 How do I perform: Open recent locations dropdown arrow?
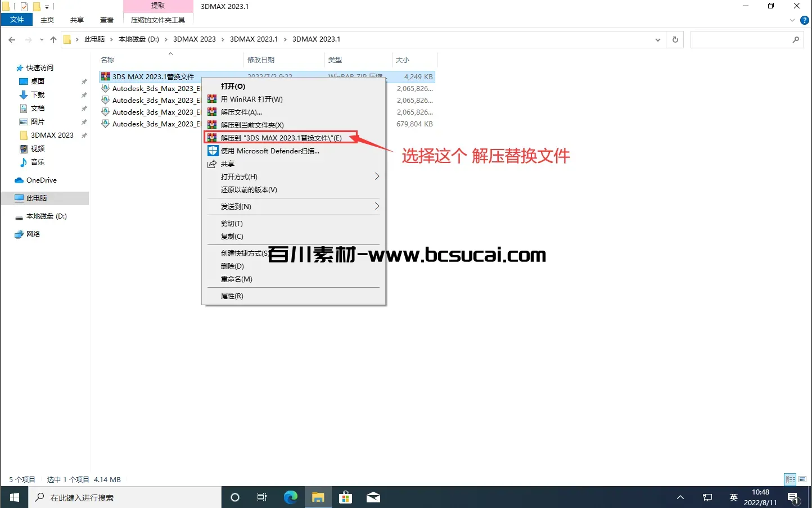click(x=42, y=39)
